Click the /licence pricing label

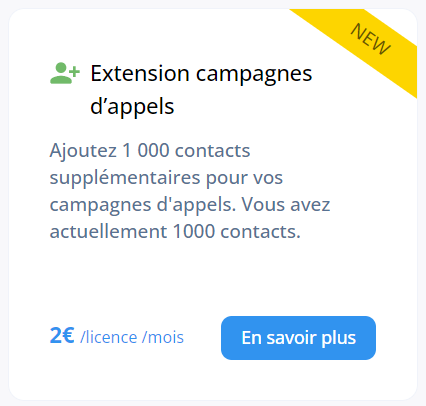[x=109, y=337]
